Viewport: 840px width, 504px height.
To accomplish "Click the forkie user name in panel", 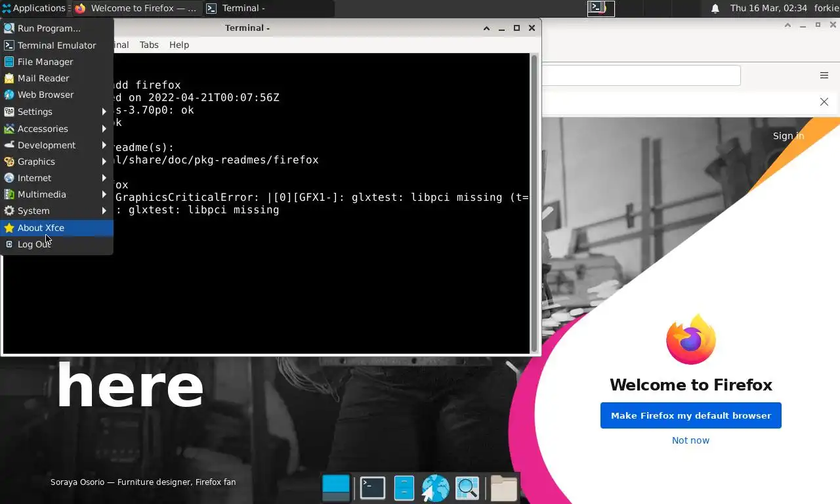I will click(826, 9).
